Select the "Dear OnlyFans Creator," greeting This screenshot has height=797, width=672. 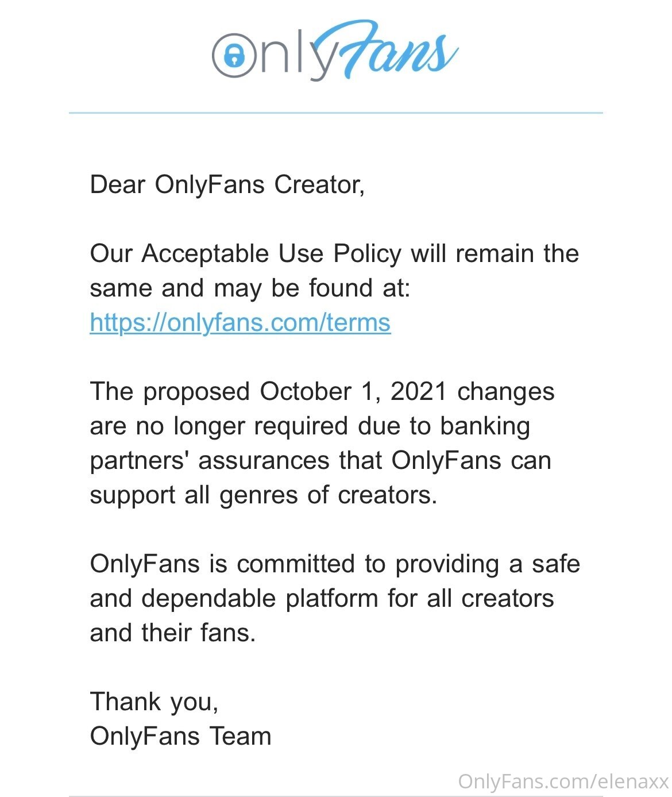pos(227,185)
